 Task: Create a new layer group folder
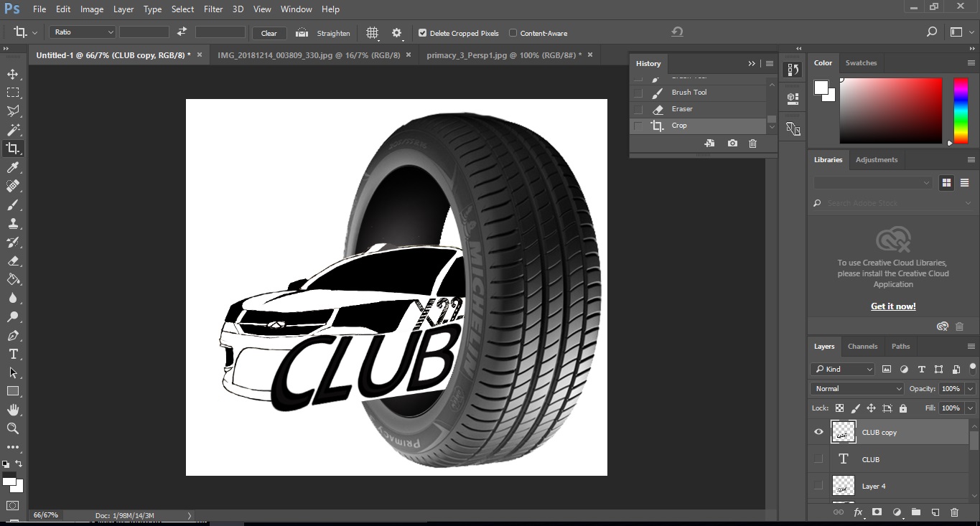pos(915,512)
